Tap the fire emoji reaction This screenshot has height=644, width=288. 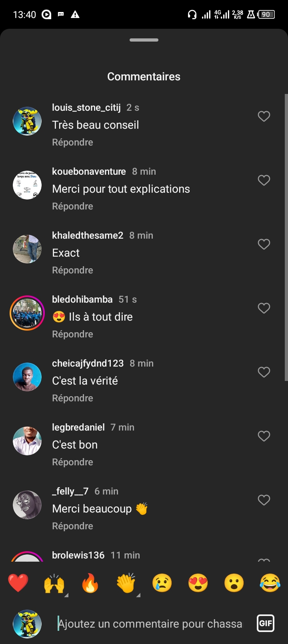(x=90, y=584)
